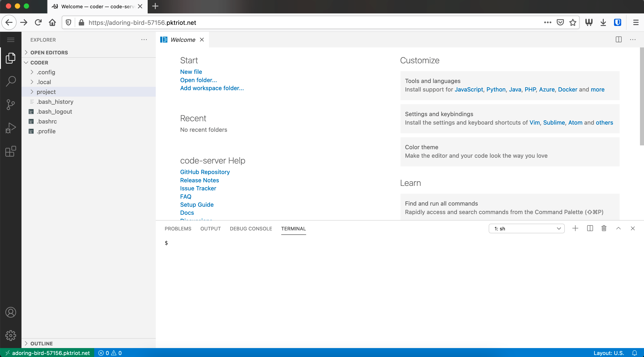Open the Manage settings gear

pyautogui.click(x=11, y=336)
